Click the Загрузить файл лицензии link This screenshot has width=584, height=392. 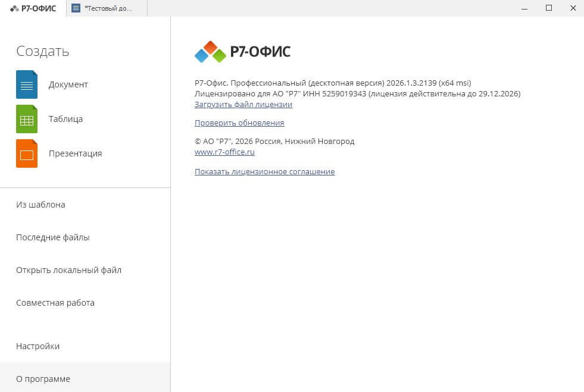point(243,105)
